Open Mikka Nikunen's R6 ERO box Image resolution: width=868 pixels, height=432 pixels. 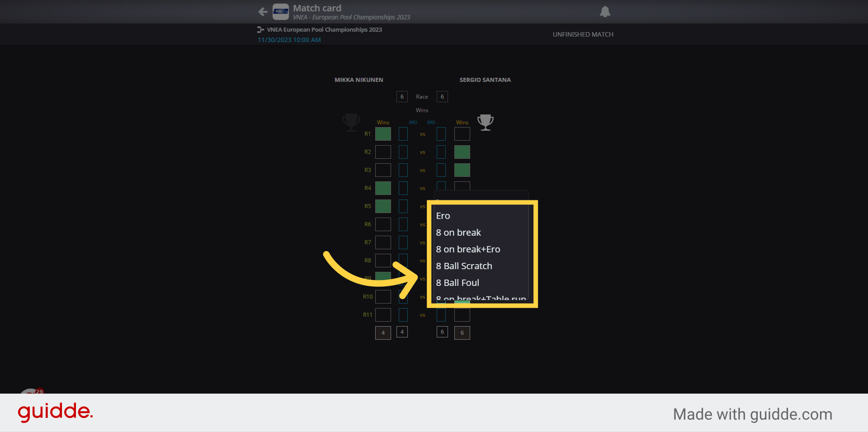(x=403, y=224)
